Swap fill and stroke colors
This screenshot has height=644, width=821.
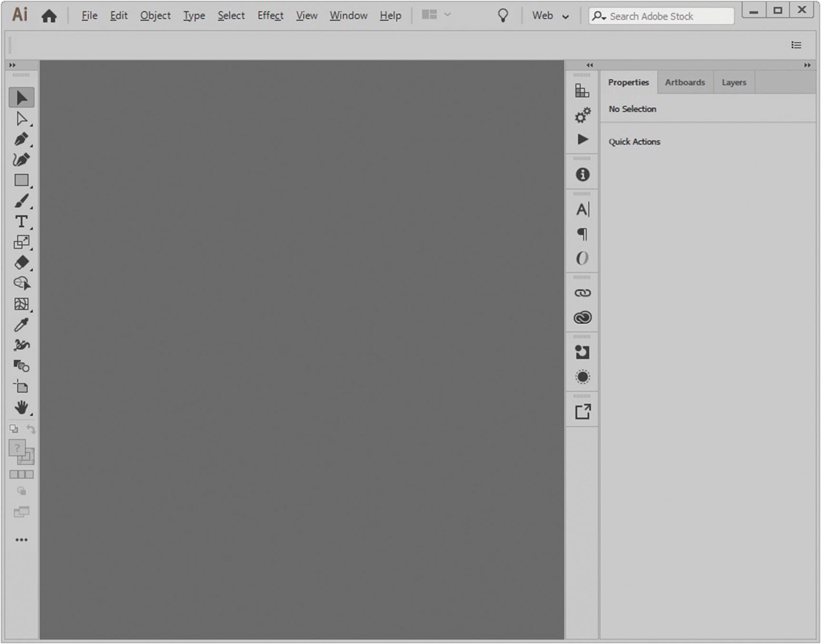click(x=31, y=429)
